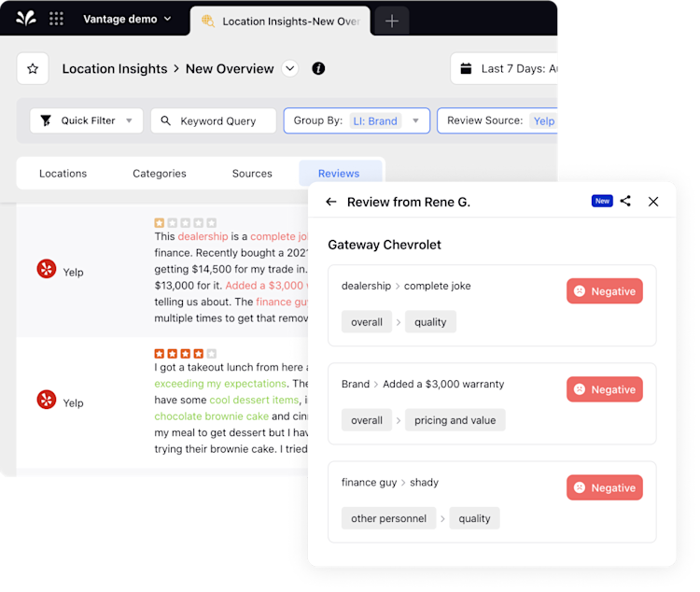Select the overall tag under warranty insight
This screenshot has width=700, height=592.
tap(367, 420)
